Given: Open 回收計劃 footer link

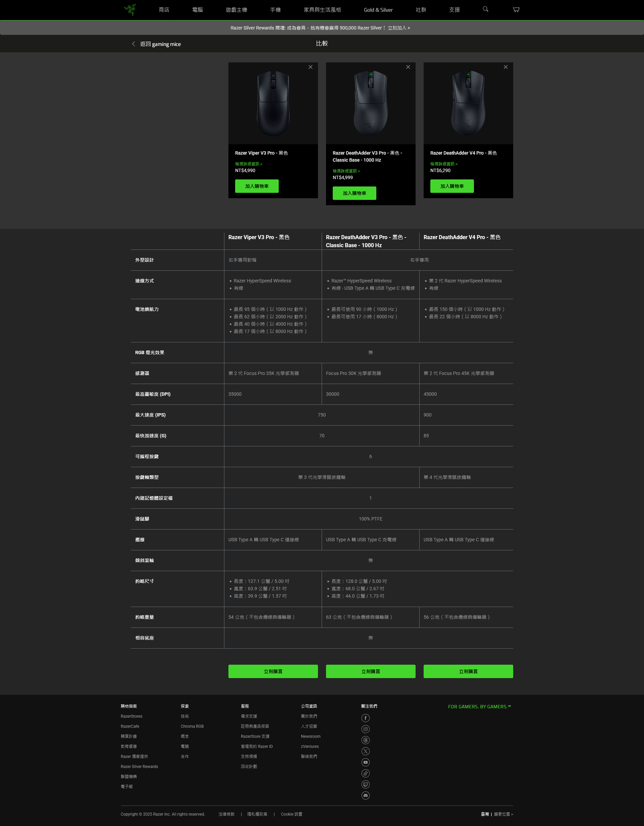Looking at the screenshot, I should pos(249,767).
